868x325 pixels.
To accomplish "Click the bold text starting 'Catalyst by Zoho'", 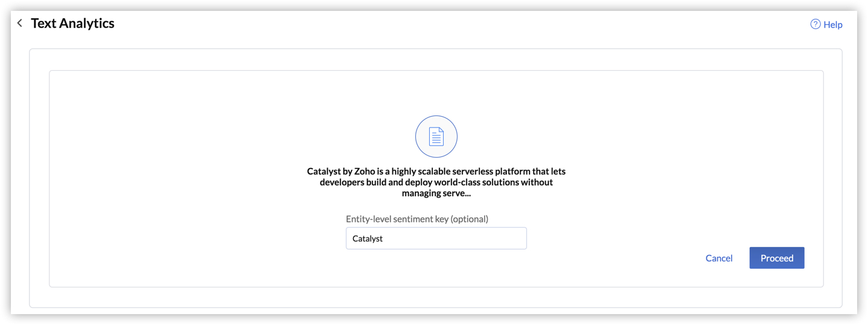I will 436,172.
